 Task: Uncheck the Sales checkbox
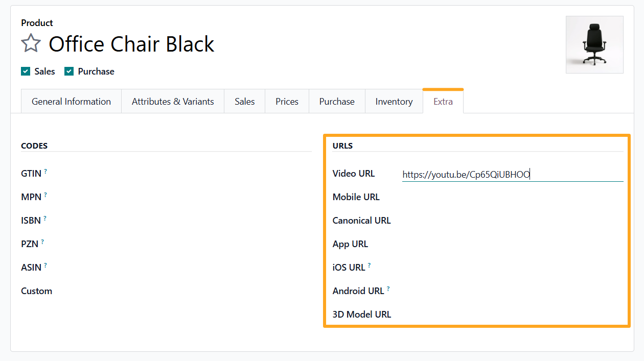[x=26, y=71]
